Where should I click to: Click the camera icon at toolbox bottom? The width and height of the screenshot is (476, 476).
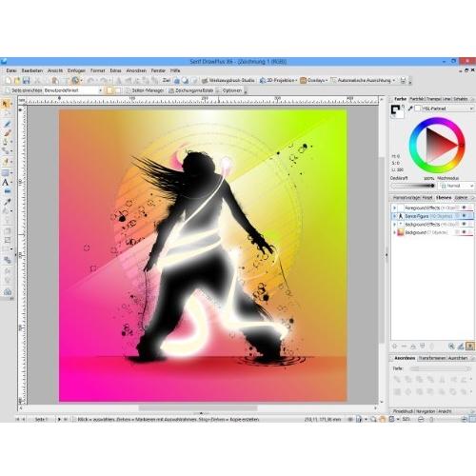click(x=8, y=292)
